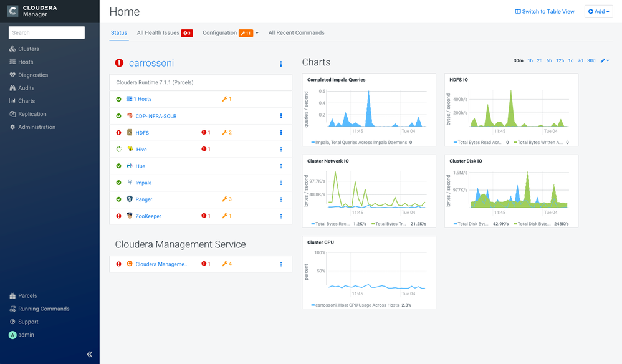Open chart edit pencil dropdown
Screen dimensions: 622x364
tap(605, 60)
